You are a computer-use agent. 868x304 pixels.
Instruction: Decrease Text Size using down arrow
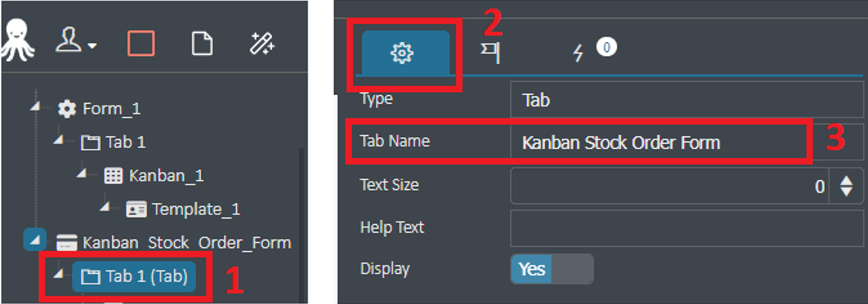pyautogui.click(x=847, y=191)
